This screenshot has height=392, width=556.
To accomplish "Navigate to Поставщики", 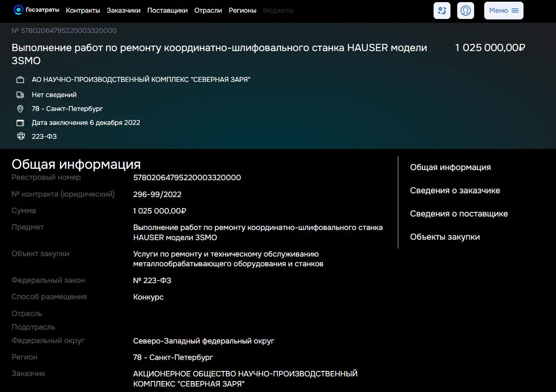I will (x=167, y=11).
